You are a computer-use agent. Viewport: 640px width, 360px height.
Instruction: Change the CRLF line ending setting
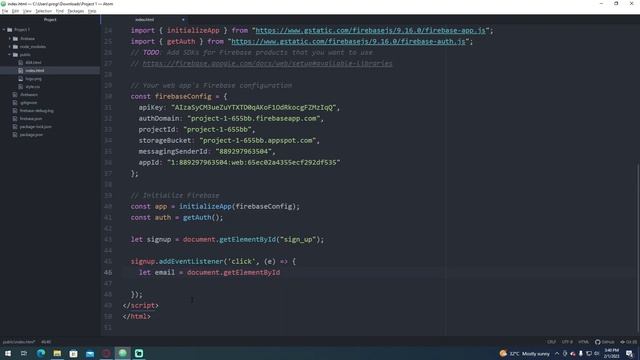click(x=551, y=342)
